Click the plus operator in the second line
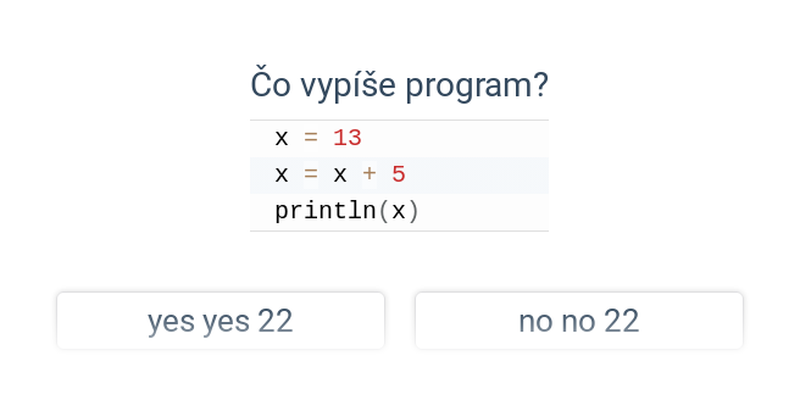The image size is (800, 400). (x=369, y=175)
